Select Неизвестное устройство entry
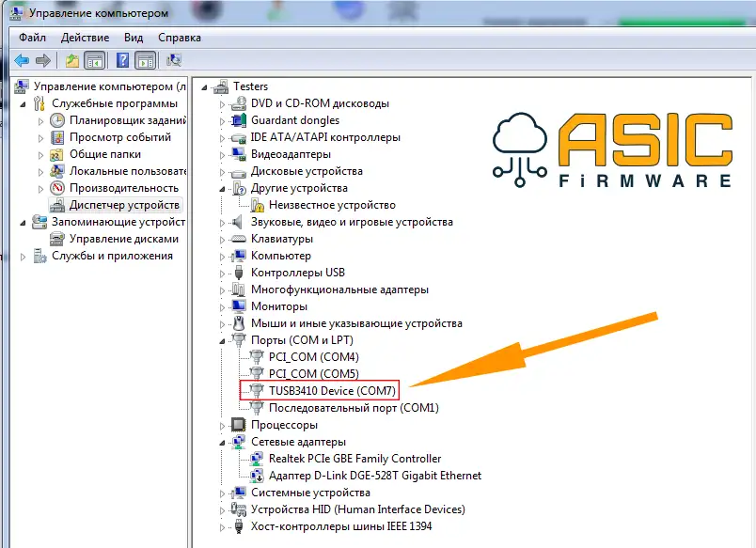 tap(332, 205)
